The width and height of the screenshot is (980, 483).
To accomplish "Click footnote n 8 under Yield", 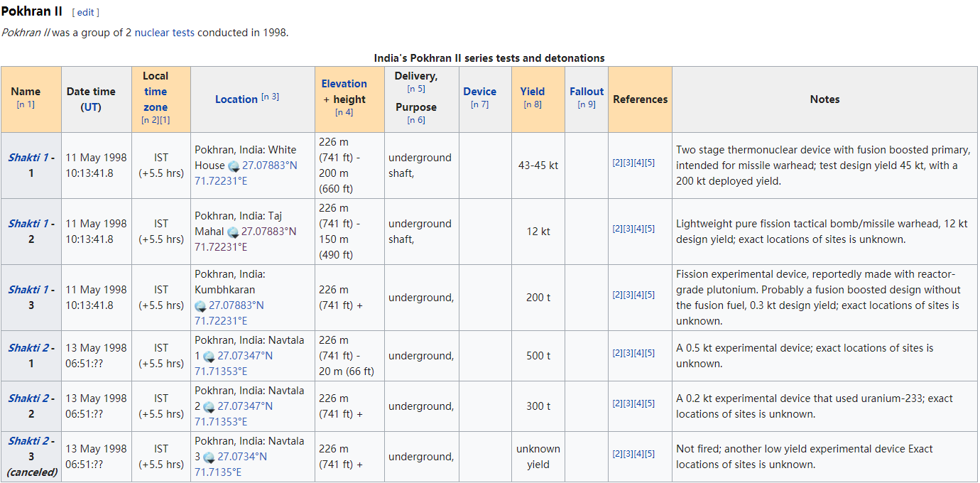I will point(532,104).
